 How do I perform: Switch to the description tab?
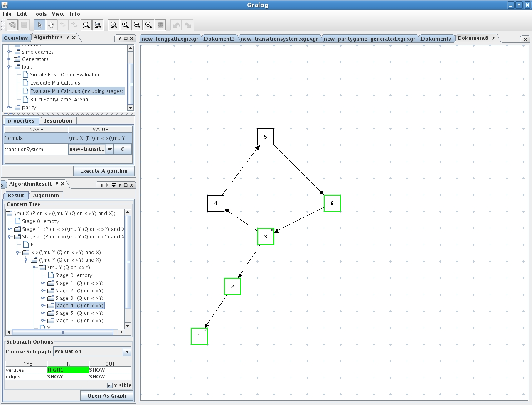(x=58, y=121)
